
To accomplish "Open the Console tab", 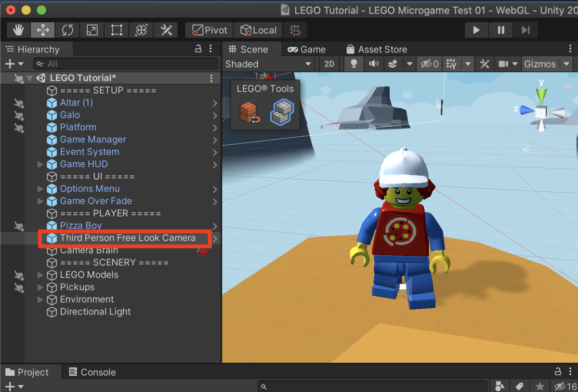I will pos(92,372).
